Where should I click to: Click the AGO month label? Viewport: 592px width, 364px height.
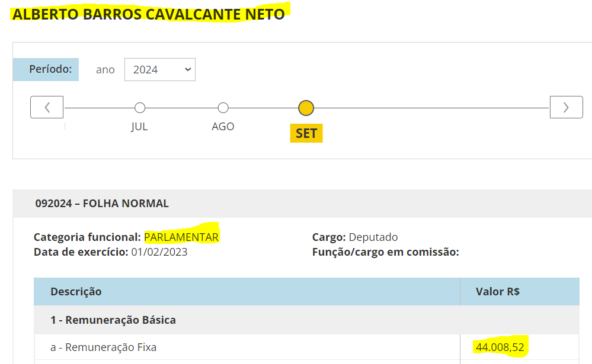tap(223, 127)
